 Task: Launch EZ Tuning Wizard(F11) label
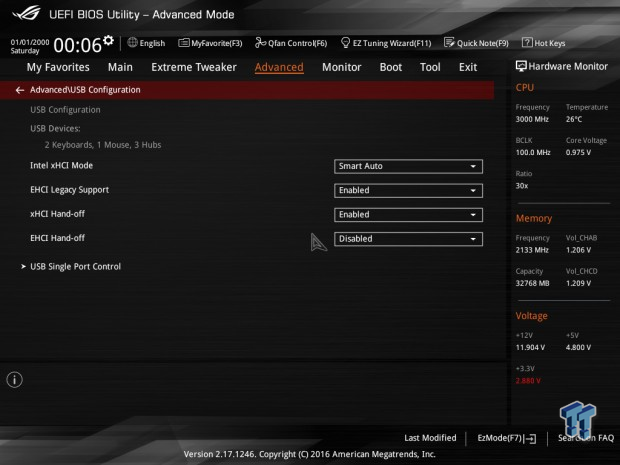point(392,43)
